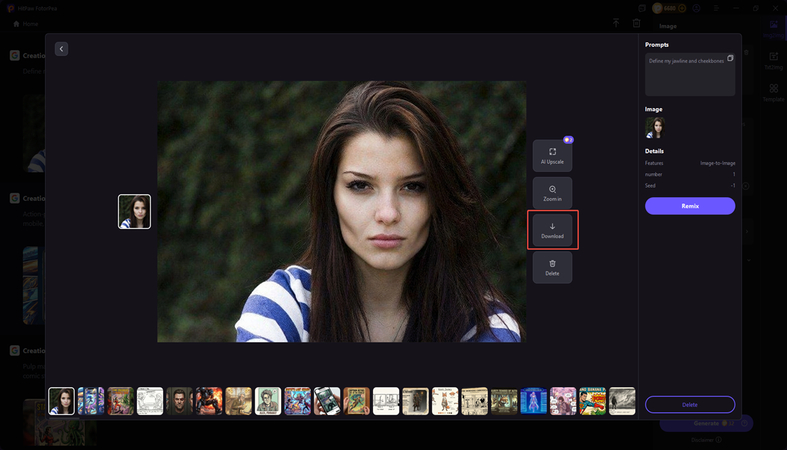
Task: Open the green-tinted man with glasses thumbnail
Action: 268,401
